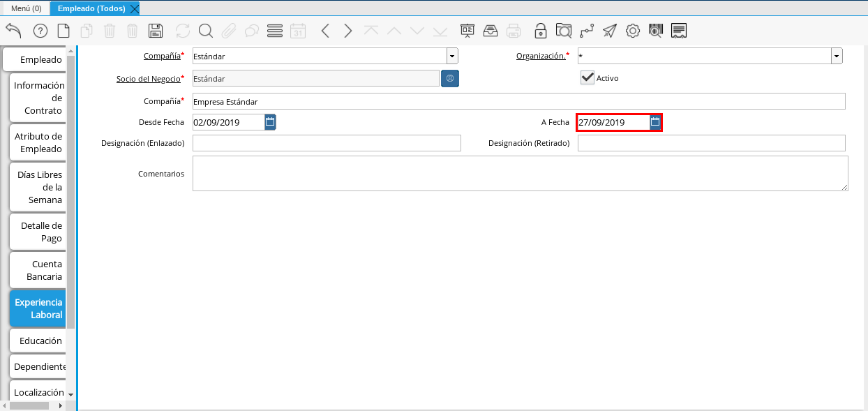
Task: Click the print printer icon
Action: 514,31
